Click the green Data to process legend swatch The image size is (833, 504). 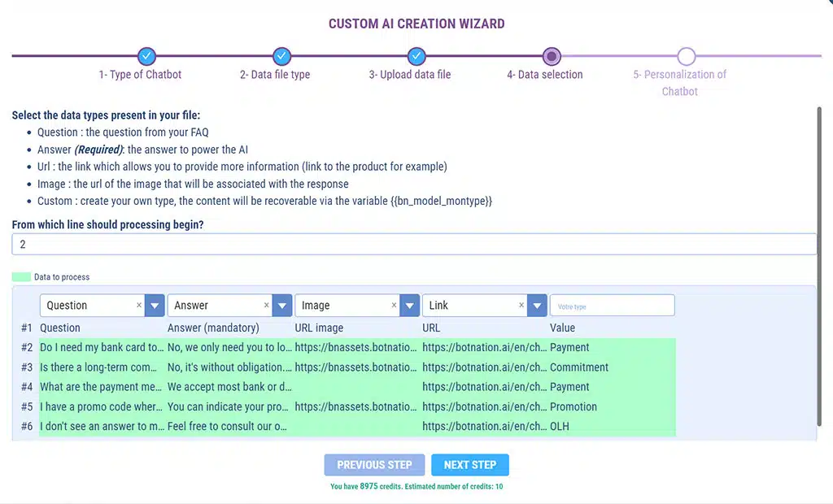(x=21, y=277)
